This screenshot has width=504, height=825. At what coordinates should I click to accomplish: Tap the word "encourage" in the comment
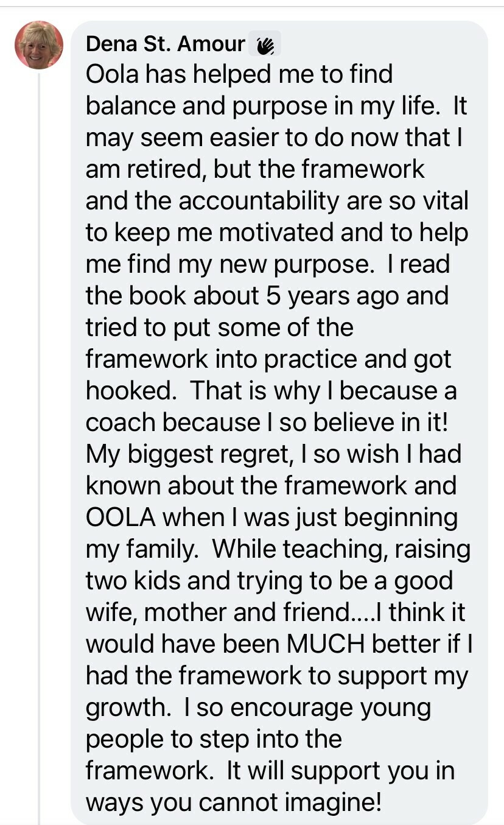(x=293, y=708)
